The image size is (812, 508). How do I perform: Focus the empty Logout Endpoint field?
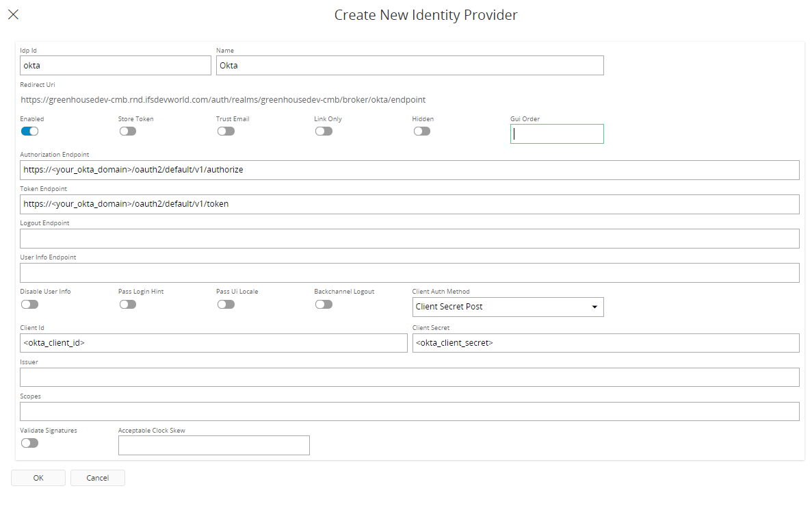410,238
